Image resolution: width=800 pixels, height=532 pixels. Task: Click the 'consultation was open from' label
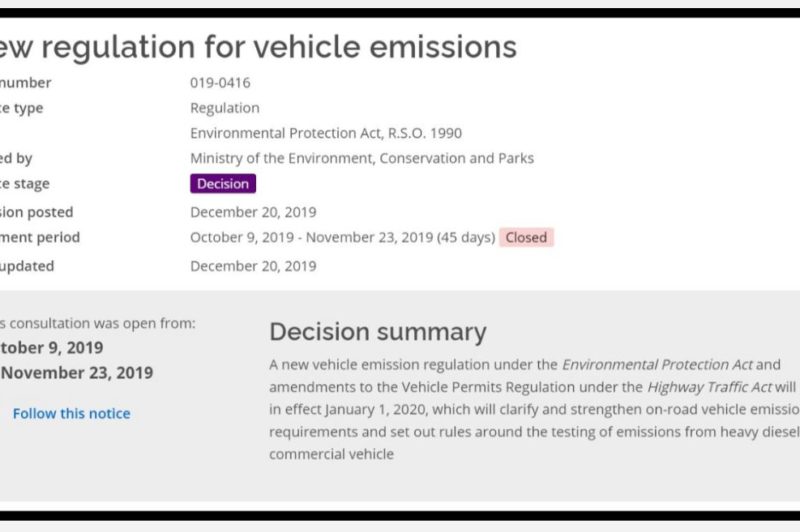(x=98, y=323)
